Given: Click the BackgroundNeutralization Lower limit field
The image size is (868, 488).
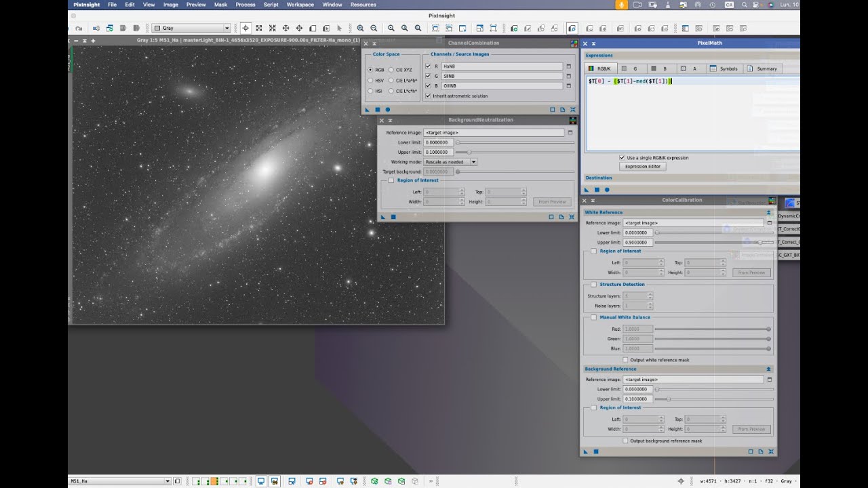Looking at the screenshot, I should coord(439,142).
